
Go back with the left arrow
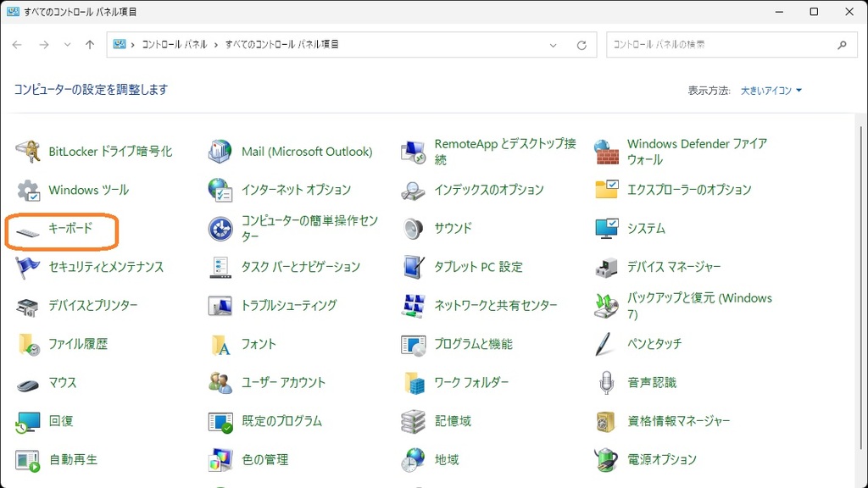pyautogui.click(x=17, y=45)
